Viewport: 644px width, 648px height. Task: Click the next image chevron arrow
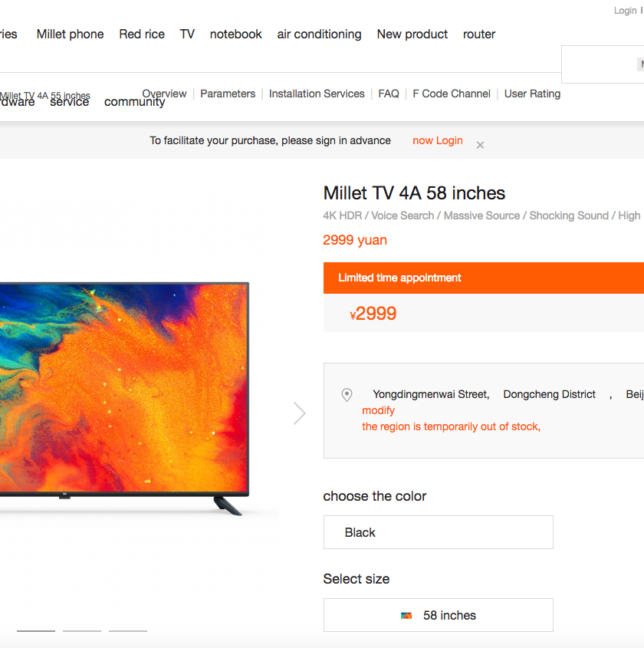(300, 413)
